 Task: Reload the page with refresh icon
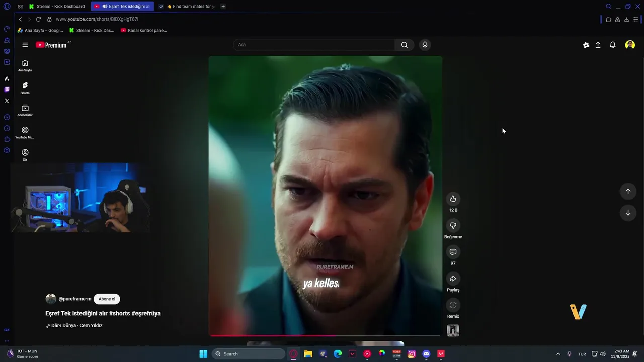tap(38, 19)
